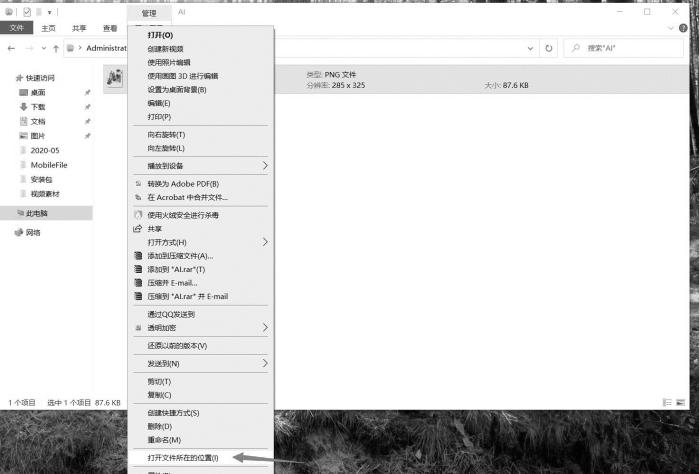Viewport: 699px width, 474px height.
Task: Click the pin icon beside 下载
Action: coord(87,107)
